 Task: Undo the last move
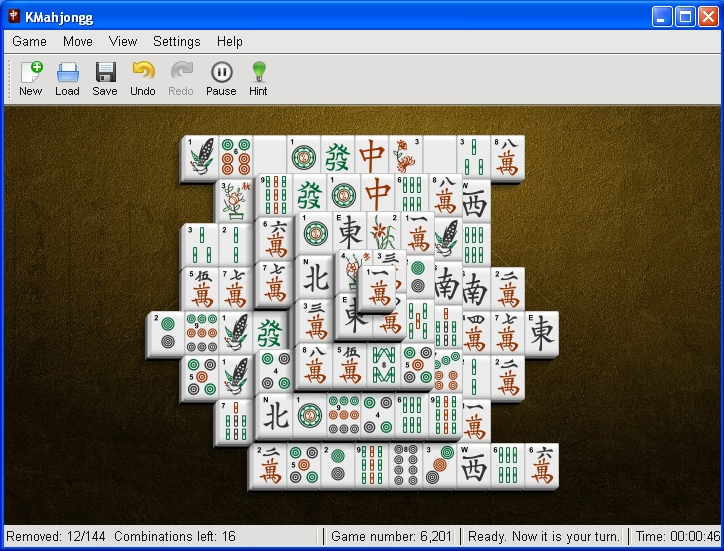(x=143, y=78)
